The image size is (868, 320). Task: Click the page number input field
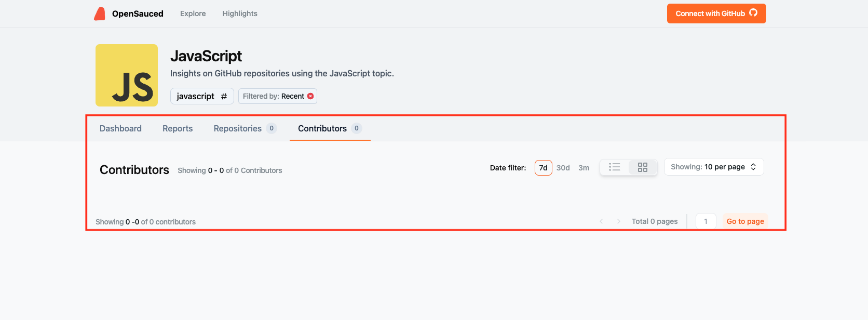[706, 221]
